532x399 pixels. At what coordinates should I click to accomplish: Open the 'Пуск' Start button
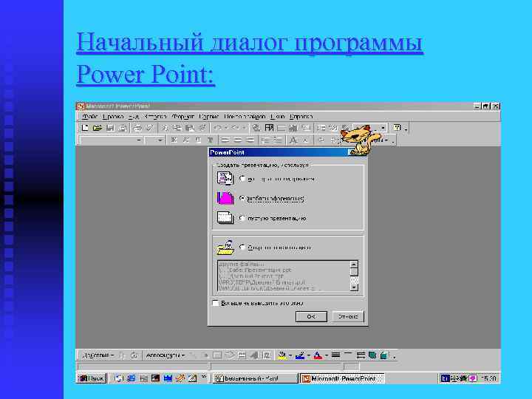92,378
